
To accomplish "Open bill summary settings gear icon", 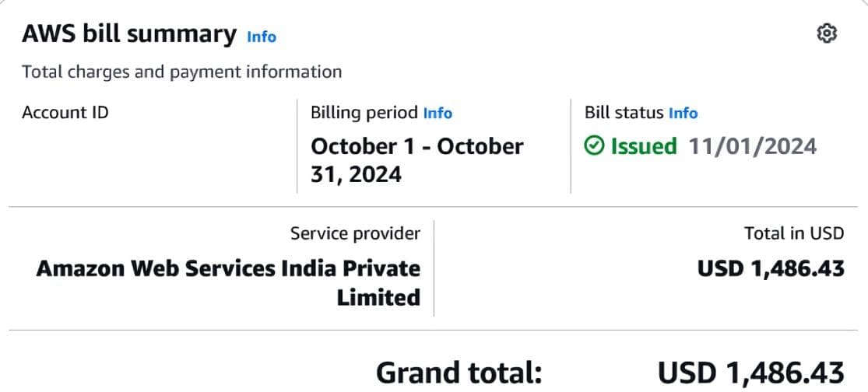I will (826, 33).
